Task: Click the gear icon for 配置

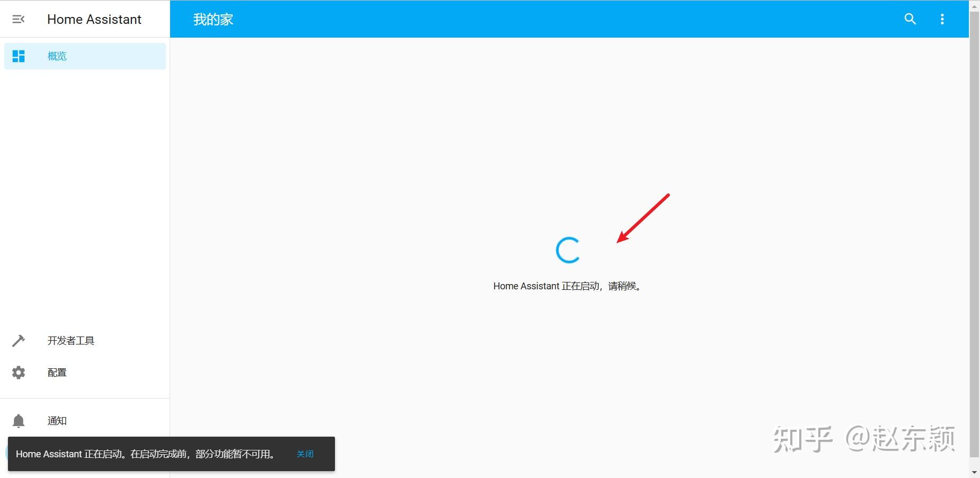Action: (19, 373)
